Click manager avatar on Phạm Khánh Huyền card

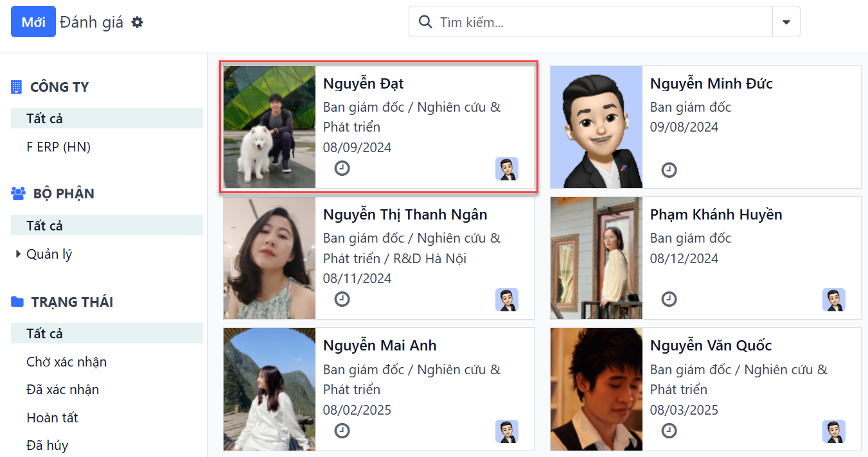point(834,300)
